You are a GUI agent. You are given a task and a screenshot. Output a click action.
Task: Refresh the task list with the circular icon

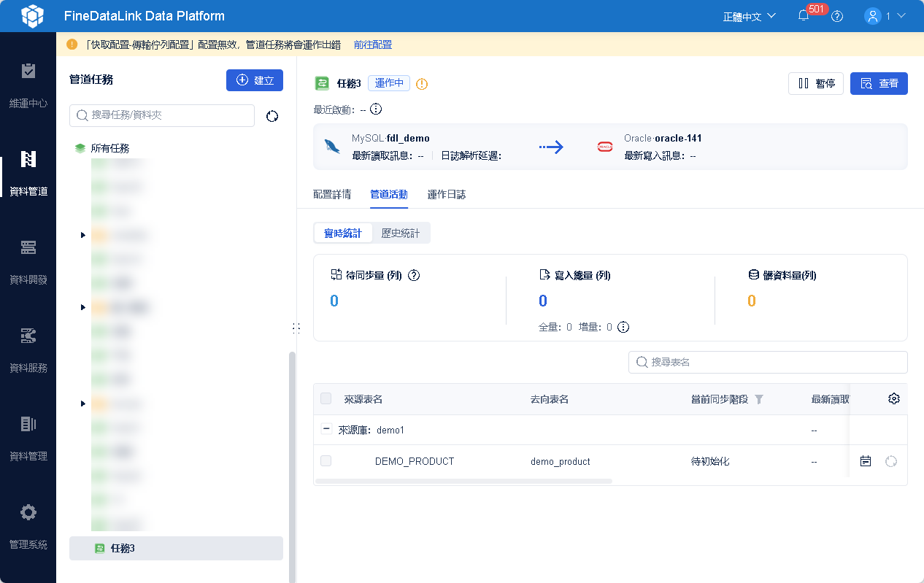[x=272, y=116]
